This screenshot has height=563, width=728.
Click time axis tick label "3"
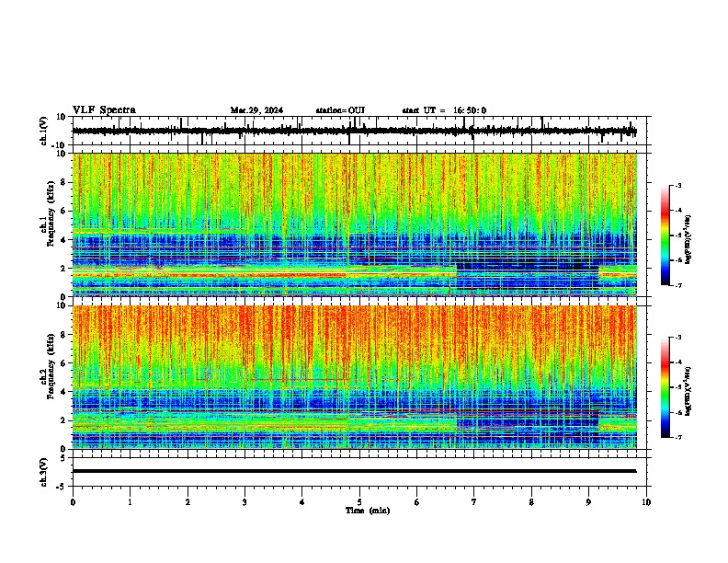(x=245, y=502)
